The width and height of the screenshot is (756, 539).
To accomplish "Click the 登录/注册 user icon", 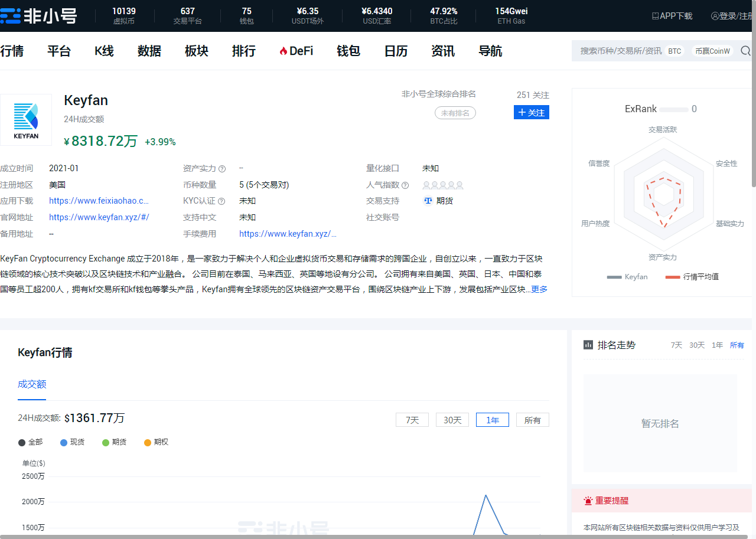I will coord(715,16).
